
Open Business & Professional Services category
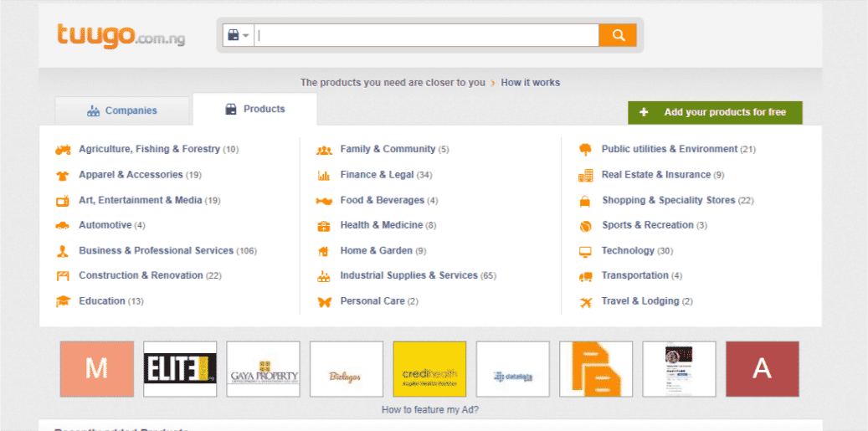pyautogui.click(x=156, y=250)
